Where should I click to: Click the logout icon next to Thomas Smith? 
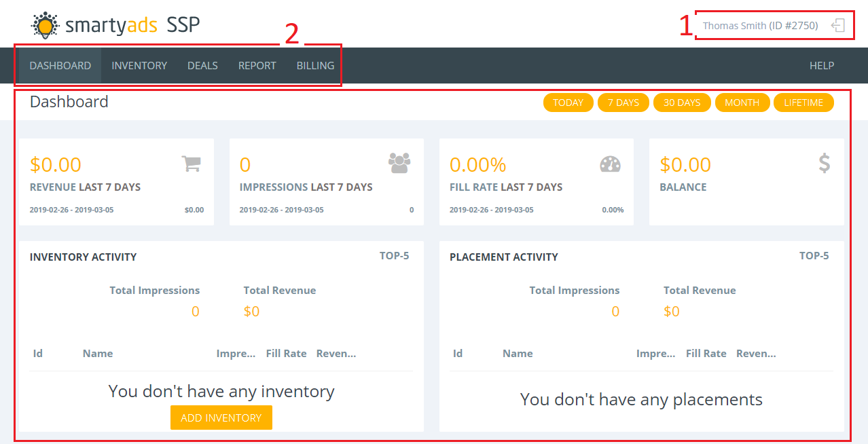(x=837, y=24)
